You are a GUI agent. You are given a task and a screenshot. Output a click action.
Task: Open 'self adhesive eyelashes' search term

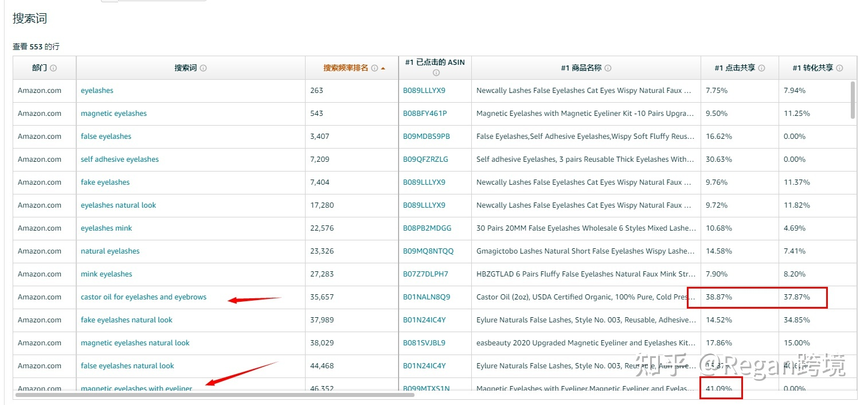(120, 159)
